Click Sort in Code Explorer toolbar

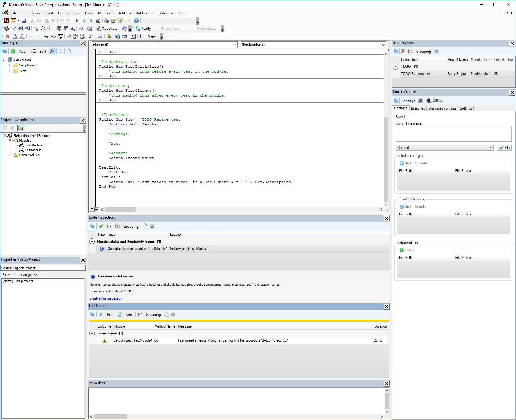click(43, 51)
